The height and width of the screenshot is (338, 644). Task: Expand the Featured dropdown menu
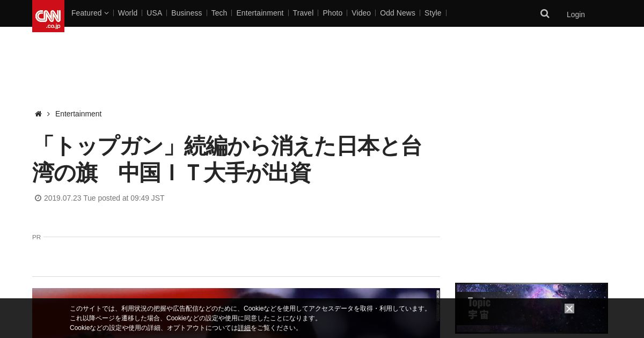90,13
